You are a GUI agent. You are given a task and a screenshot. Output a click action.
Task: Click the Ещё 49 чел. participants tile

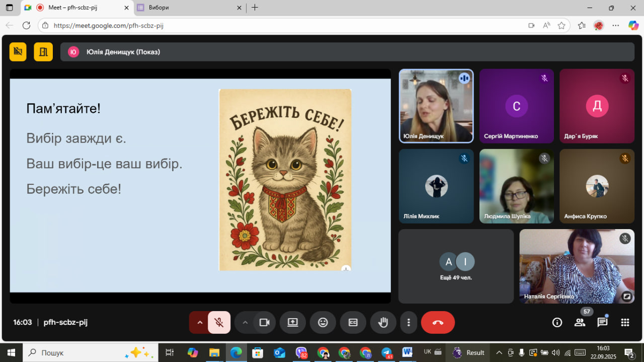click(456, 266)
